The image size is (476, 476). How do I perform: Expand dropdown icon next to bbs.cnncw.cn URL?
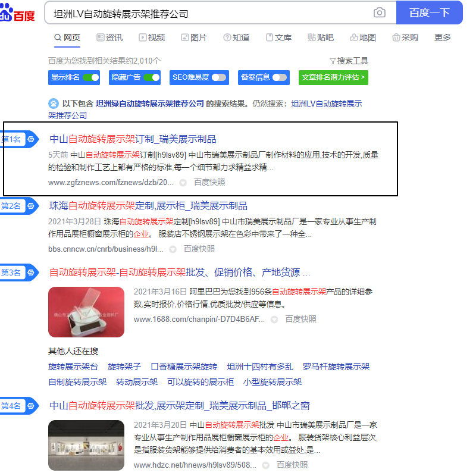click(173, 249)
